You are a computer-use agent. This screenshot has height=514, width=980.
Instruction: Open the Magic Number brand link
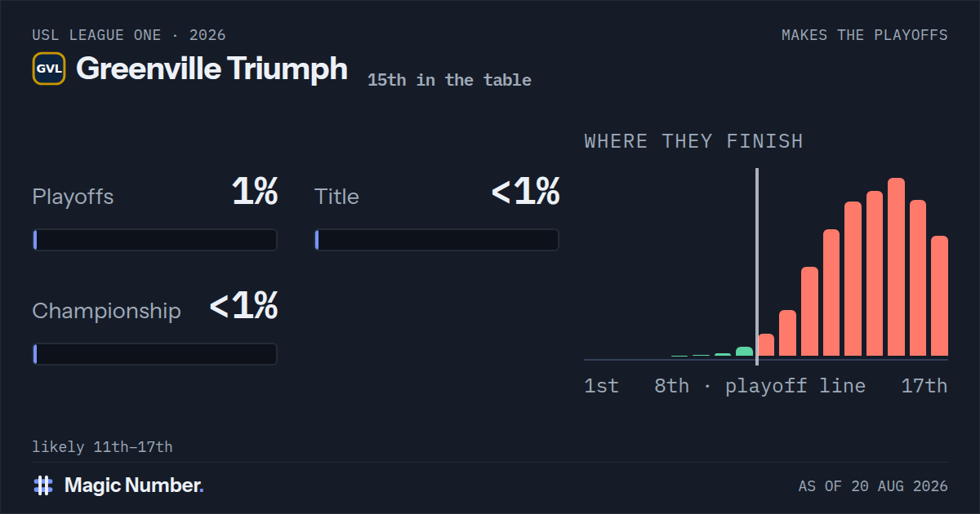118,485
